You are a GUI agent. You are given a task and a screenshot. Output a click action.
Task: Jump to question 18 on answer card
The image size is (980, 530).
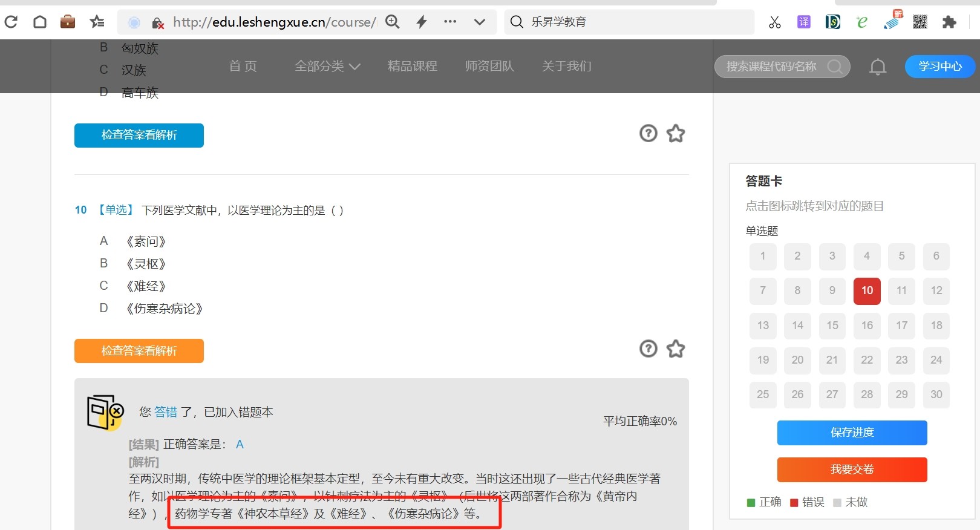coord(936,326)
